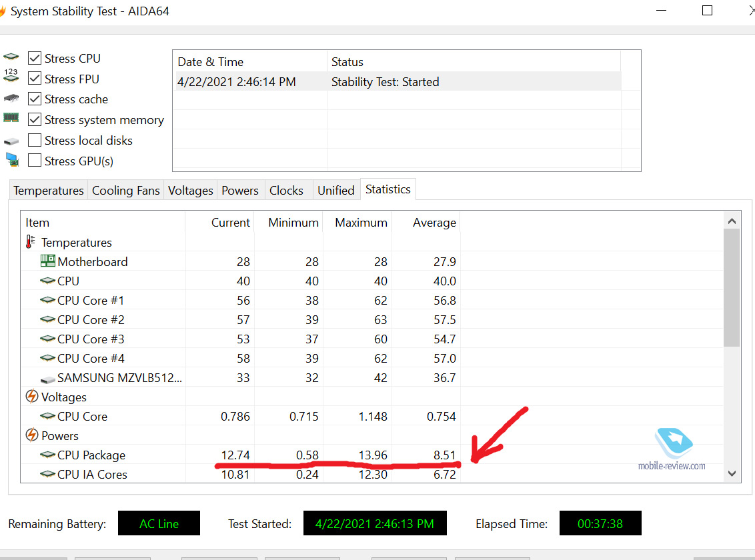Click the thermometer icon beside Temperatures
The width and height of the screenshot is (755, 560).
(30, 242)
